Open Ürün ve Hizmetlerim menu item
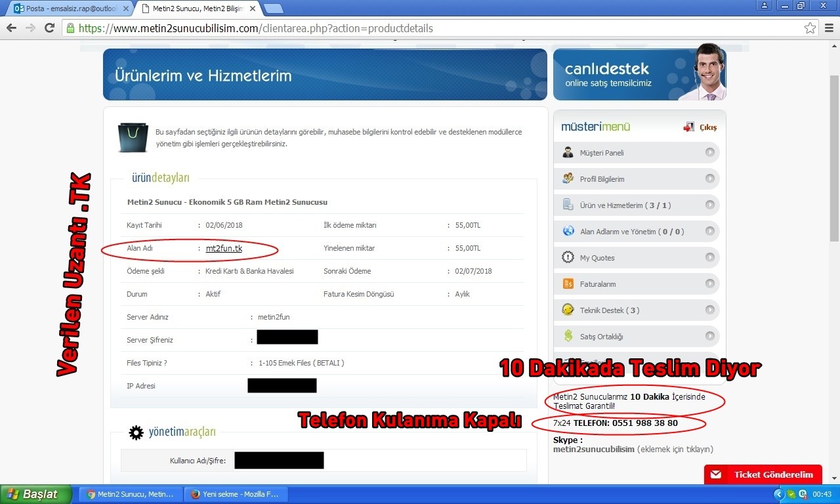The height and width of the screenshot is (504, 840). coord(637,205)
